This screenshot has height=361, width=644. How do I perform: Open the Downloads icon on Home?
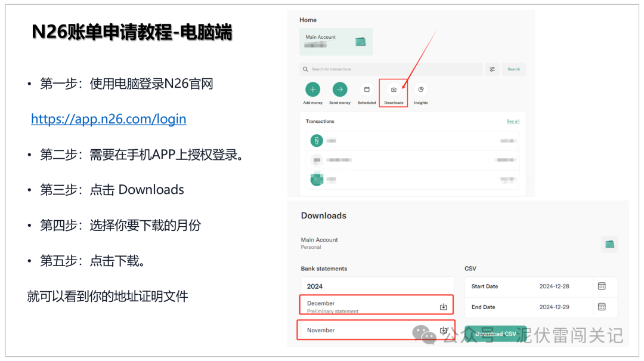coord(394,90)
